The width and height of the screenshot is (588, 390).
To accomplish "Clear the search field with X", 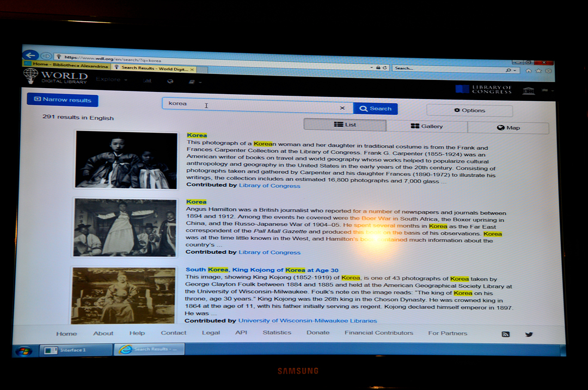I will 342,108.
